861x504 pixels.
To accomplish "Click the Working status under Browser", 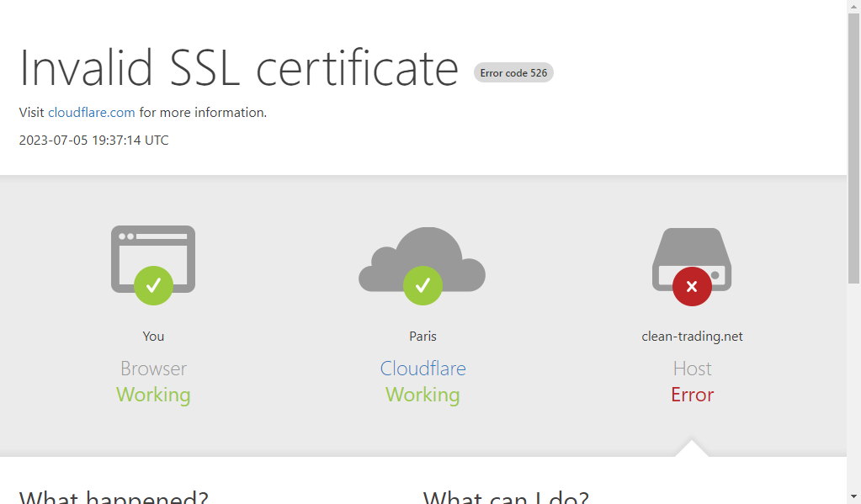I will coord(153,395).
